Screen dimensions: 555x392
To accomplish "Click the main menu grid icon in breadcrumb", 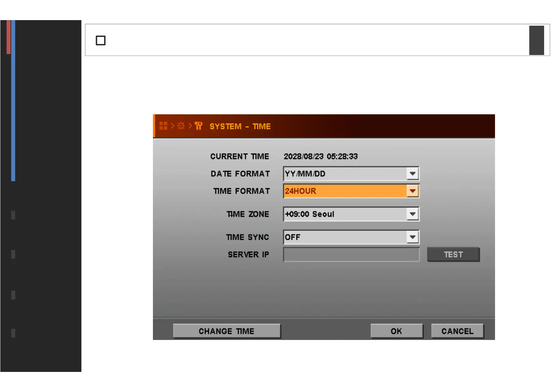I will 163,126.
